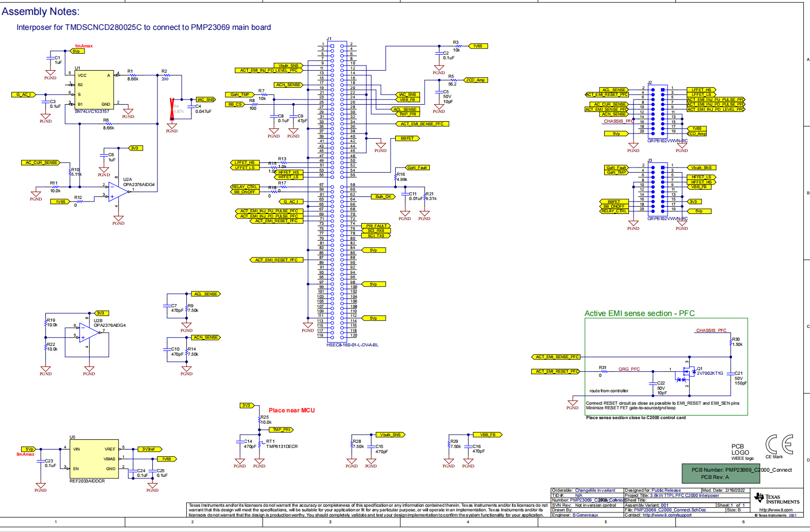Select the Bulk_OK net label
Screen dimensions: 810x532
(383, 196)
